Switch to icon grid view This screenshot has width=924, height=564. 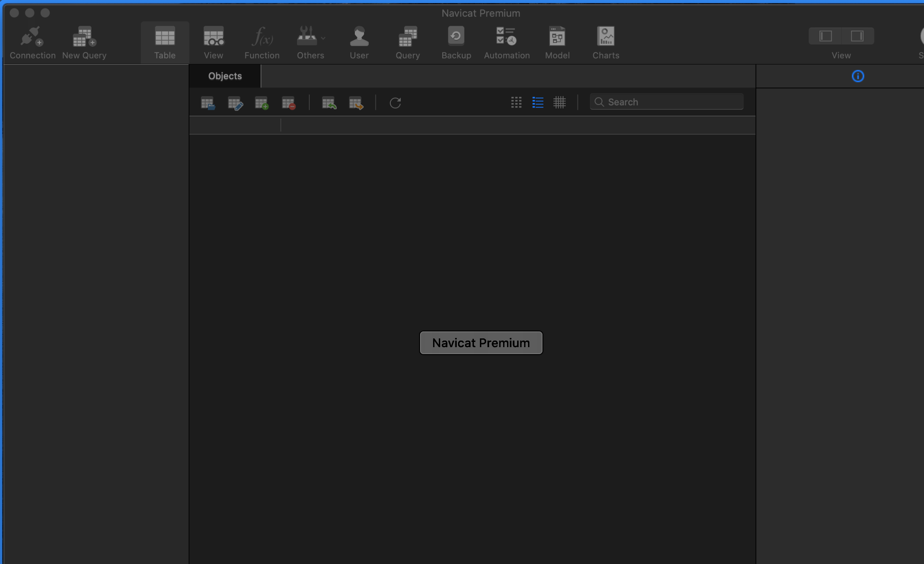tap(516, 102)
